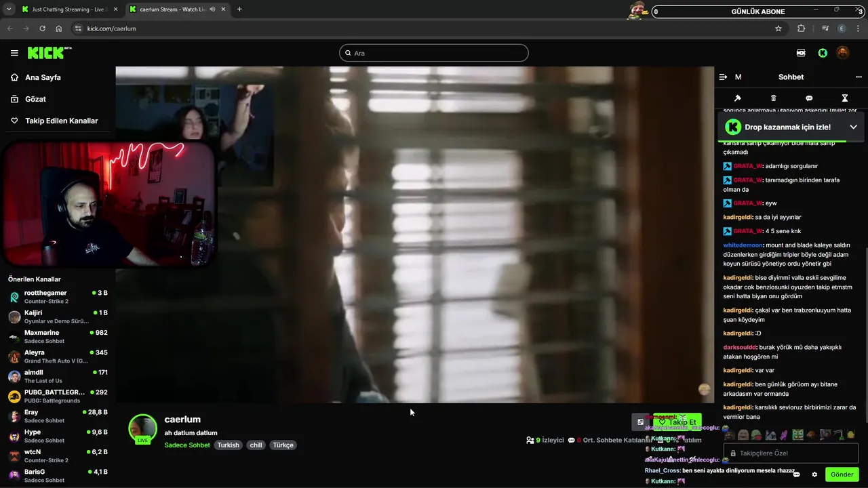Viewport: 868px width, 488px height.
Task: Open chat three-dot options menu
Action: [859, 77]
